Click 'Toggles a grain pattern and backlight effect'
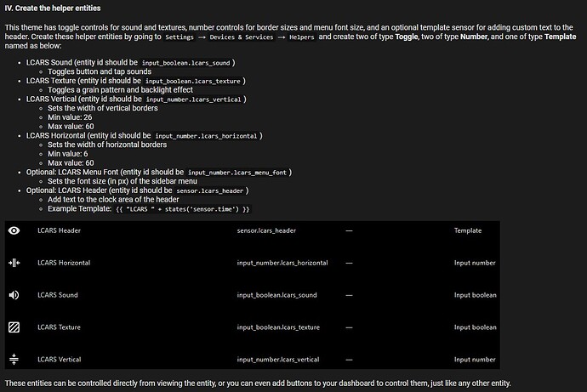 (120, 90)
